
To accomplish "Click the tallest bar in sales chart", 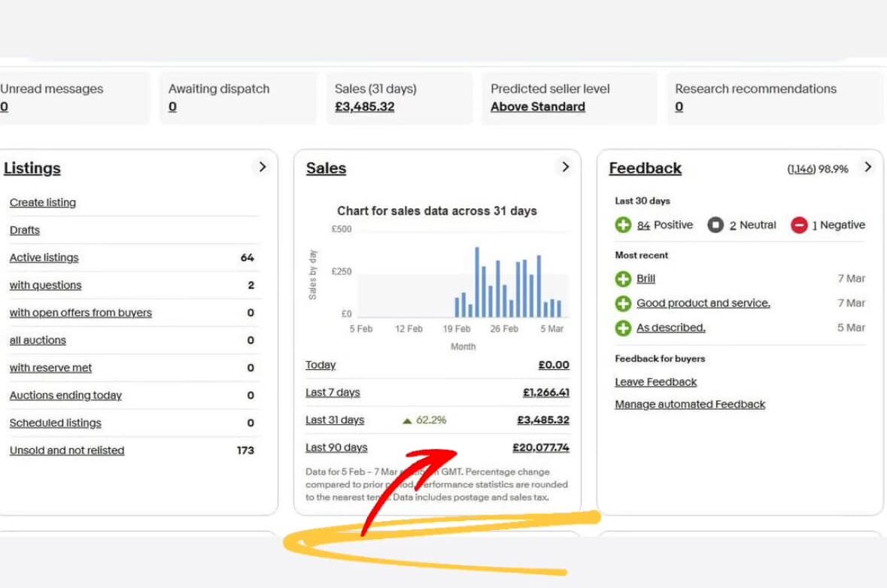I will click(x=477, y=281).
